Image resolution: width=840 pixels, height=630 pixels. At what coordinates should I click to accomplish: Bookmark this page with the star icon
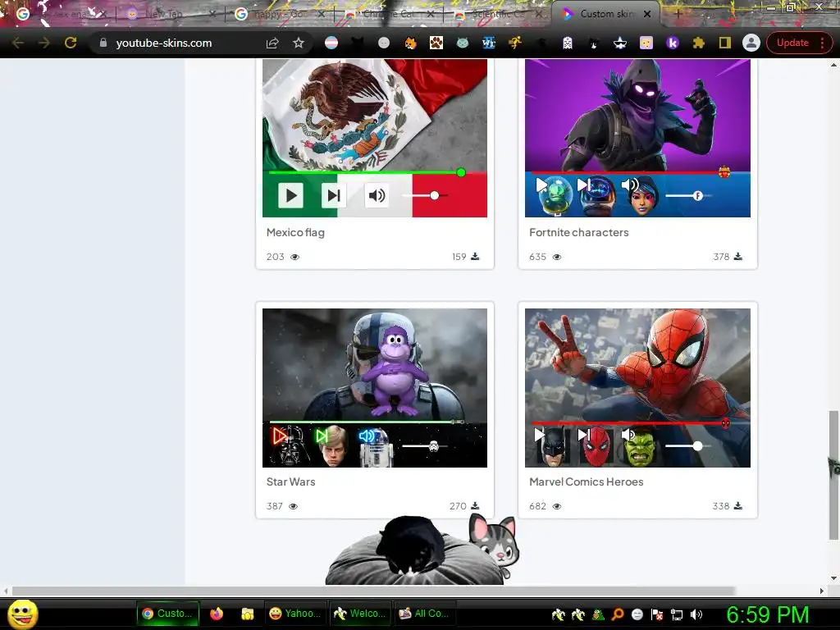click(299, 43)
